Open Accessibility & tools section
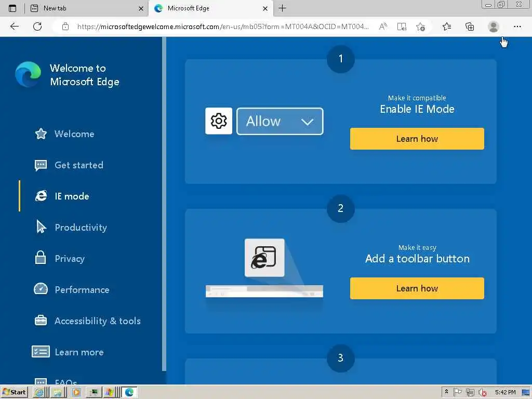Screen dimensions: 532x399 [x=87, y=321]
